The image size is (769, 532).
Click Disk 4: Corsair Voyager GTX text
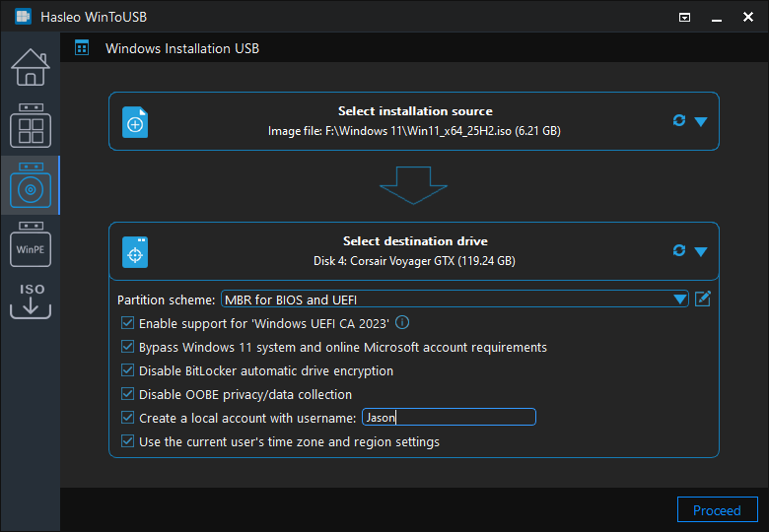(414, 261)
